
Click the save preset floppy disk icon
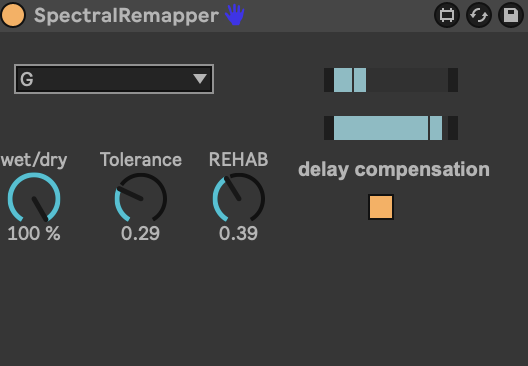click(x=510, y=15)
